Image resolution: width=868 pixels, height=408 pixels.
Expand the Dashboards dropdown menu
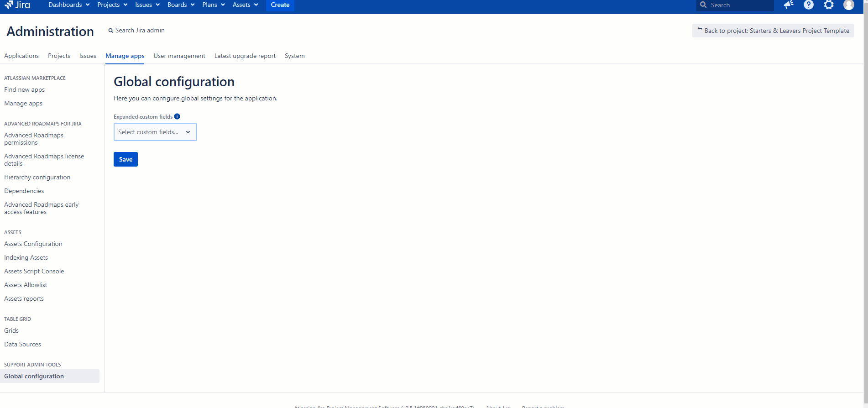coord(69,5)
